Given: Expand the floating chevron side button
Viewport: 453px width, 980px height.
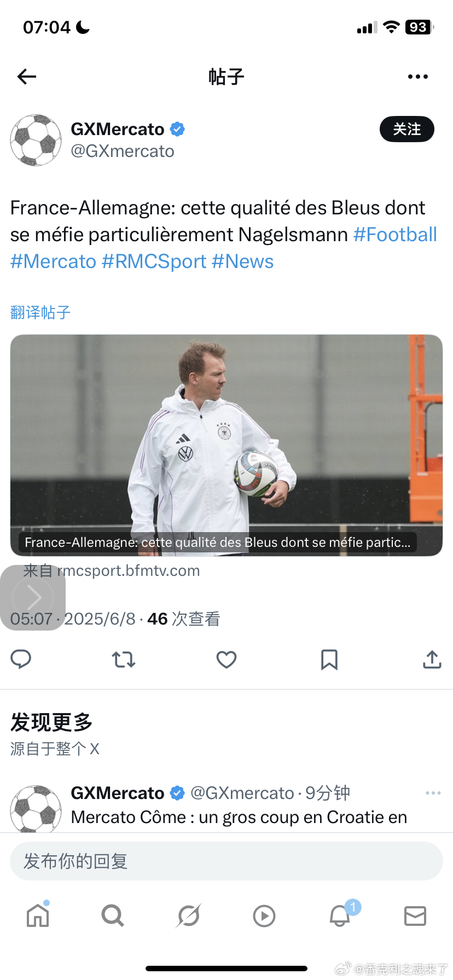Looking at the screenshot, I should click(33, 597).
